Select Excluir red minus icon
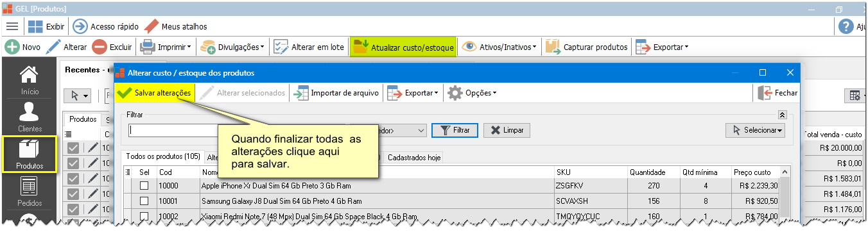Viewport: 868px width, 232px height. click(100, 47)
